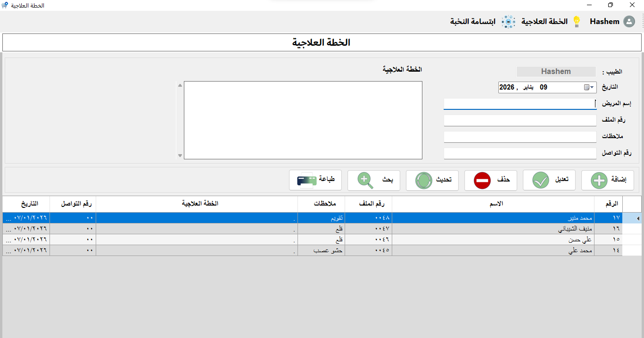Click the calendar icon in the التاريخ field
Viewport: 644px width, 338px height.
coord(586,87)
